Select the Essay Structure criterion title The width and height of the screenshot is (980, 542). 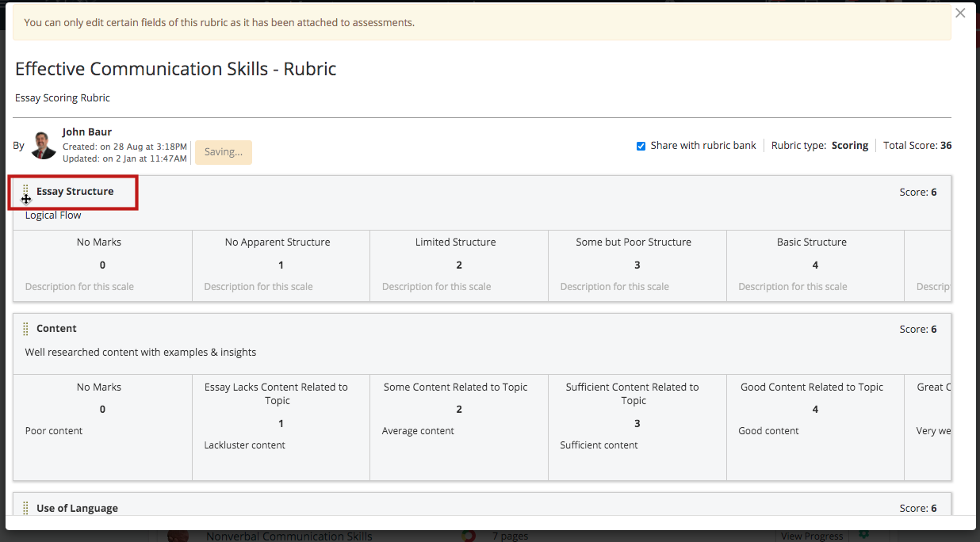(x=75, y=191)
